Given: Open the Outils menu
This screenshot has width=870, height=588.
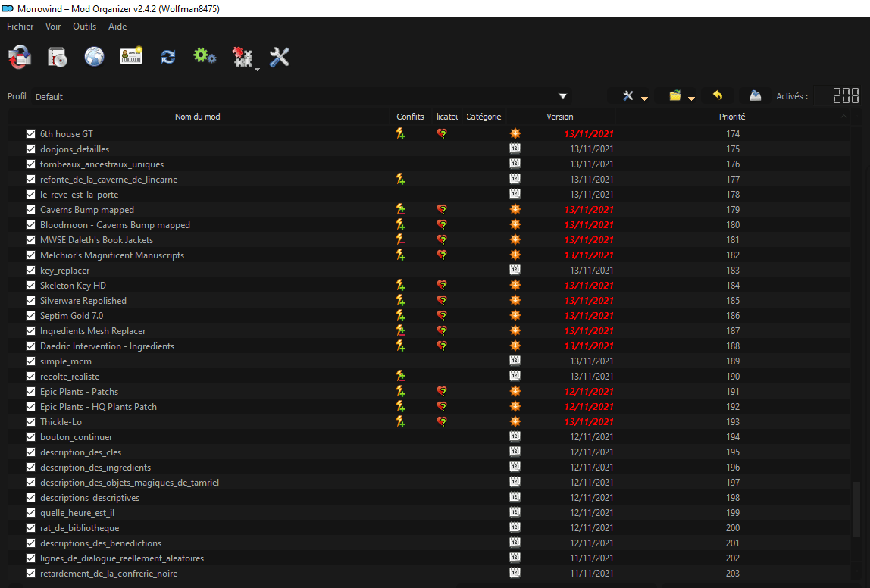Looking at the screenshot, I should tap(84, 27).
